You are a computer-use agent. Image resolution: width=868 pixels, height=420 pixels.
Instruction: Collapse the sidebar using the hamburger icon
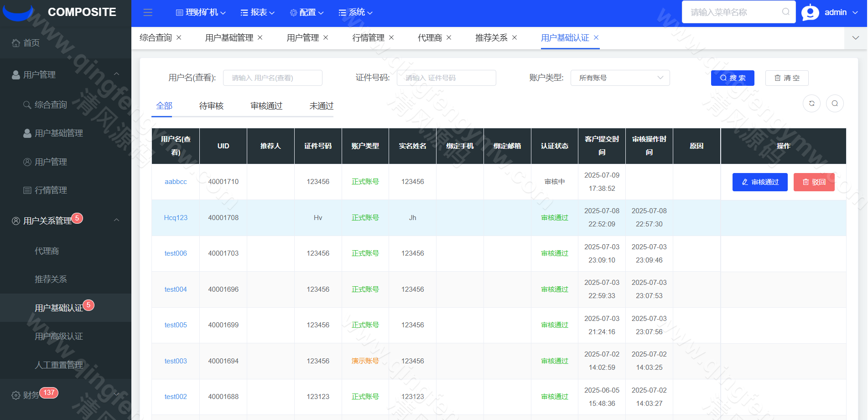pyautogui.click(x=147, y=12)
